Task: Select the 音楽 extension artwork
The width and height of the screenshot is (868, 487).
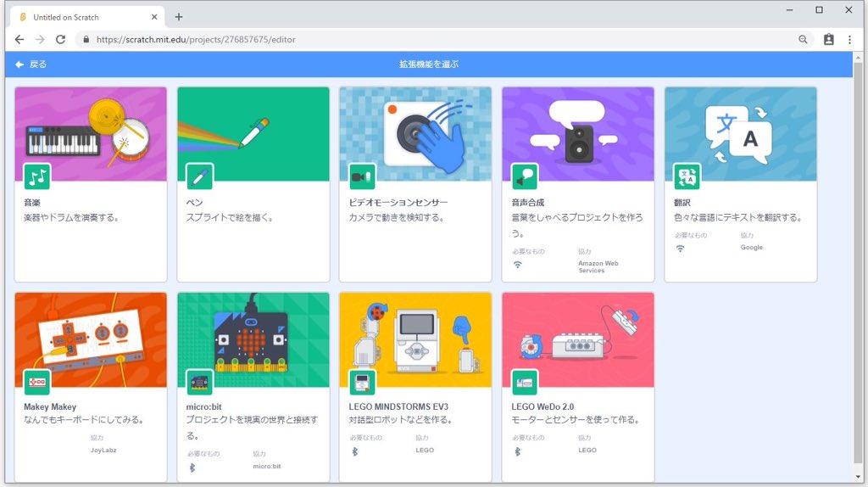Action: pos(91,134)
